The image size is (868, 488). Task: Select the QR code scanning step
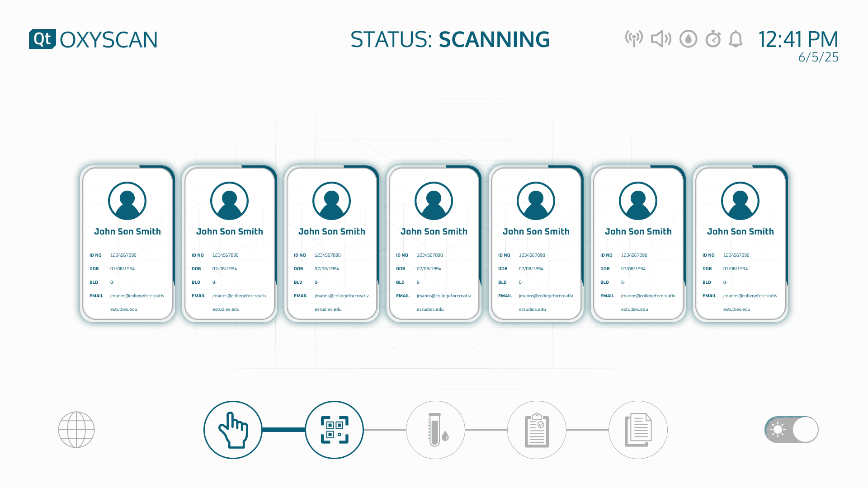(335, 430)
